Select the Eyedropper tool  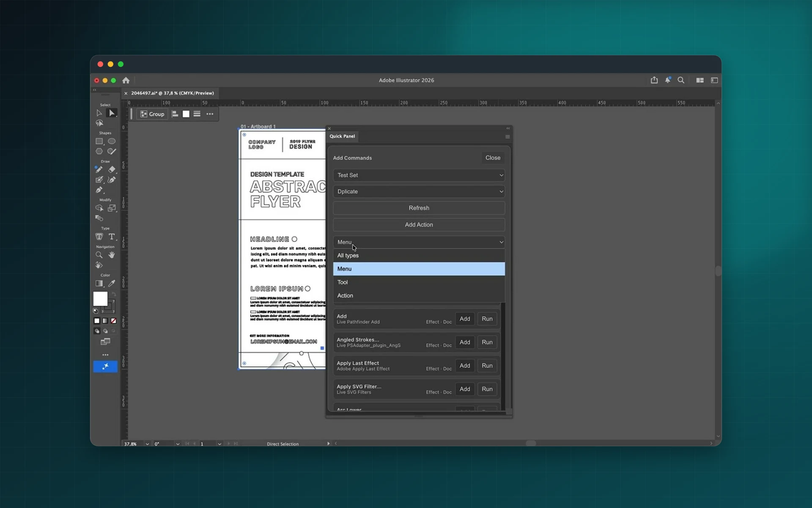point(112,283)
